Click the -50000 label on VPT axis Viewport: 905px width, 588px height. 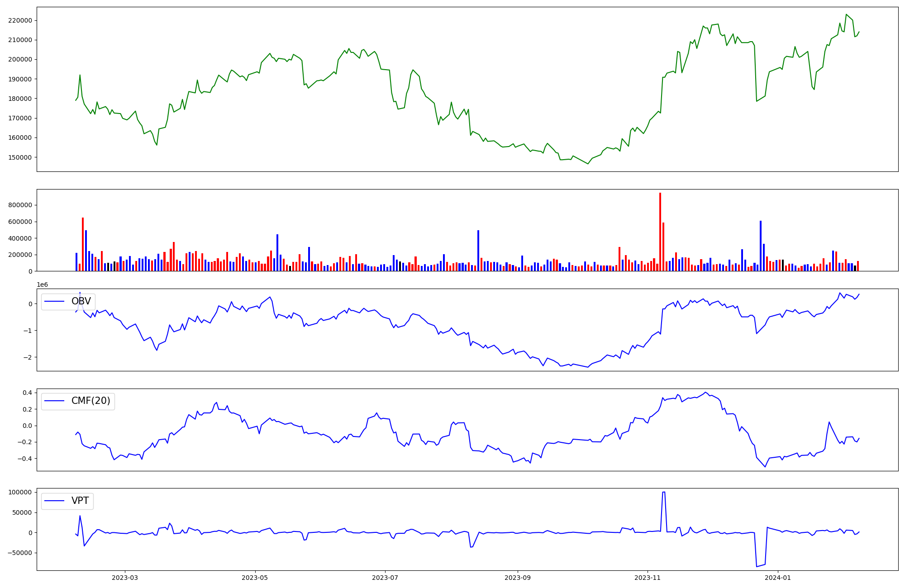tap(20, 553)
